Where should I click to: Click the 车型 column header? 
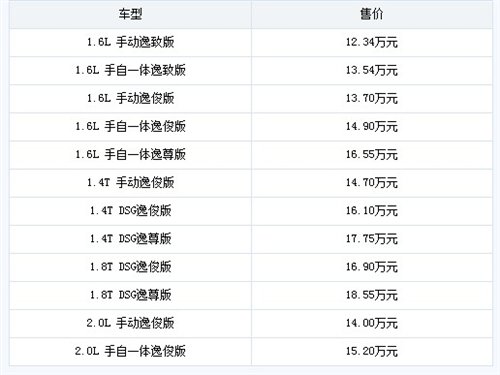pos(130,14)
